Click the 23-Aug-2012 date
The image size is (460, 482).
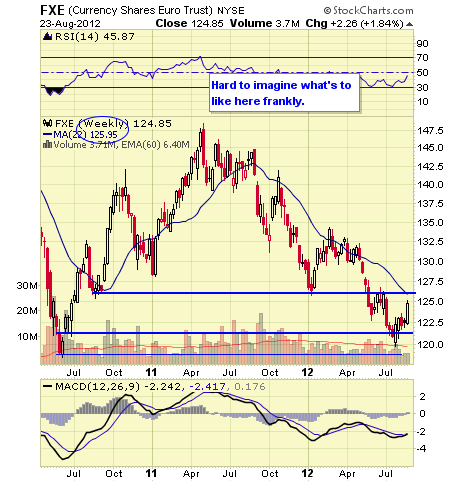pyautogui.click(x=70, y=24)
